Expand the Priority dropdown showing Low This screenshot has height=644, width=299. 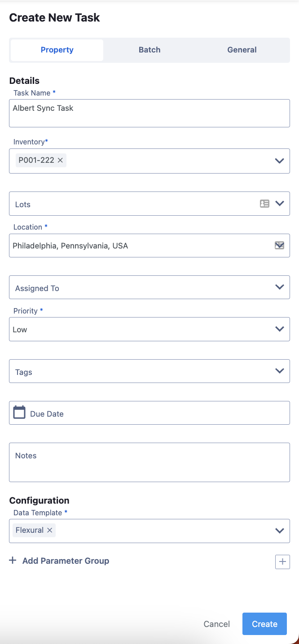click(279, 329)
